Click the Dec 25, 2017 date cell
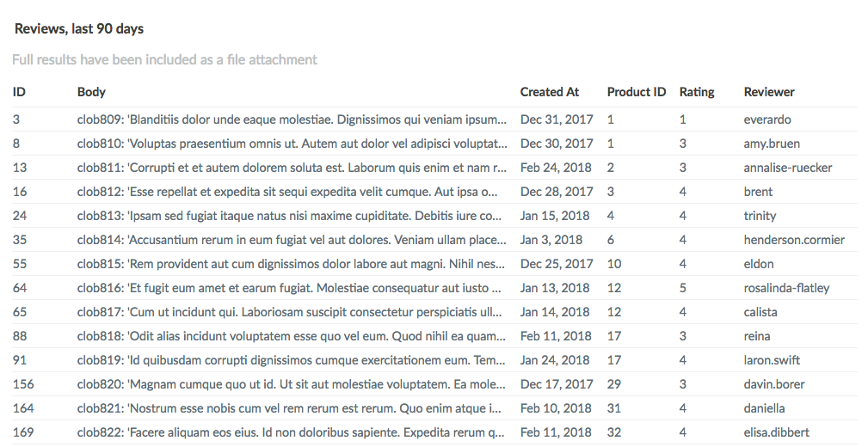The height and width of the screenshot is (447, 868). (x=557, y=264)
